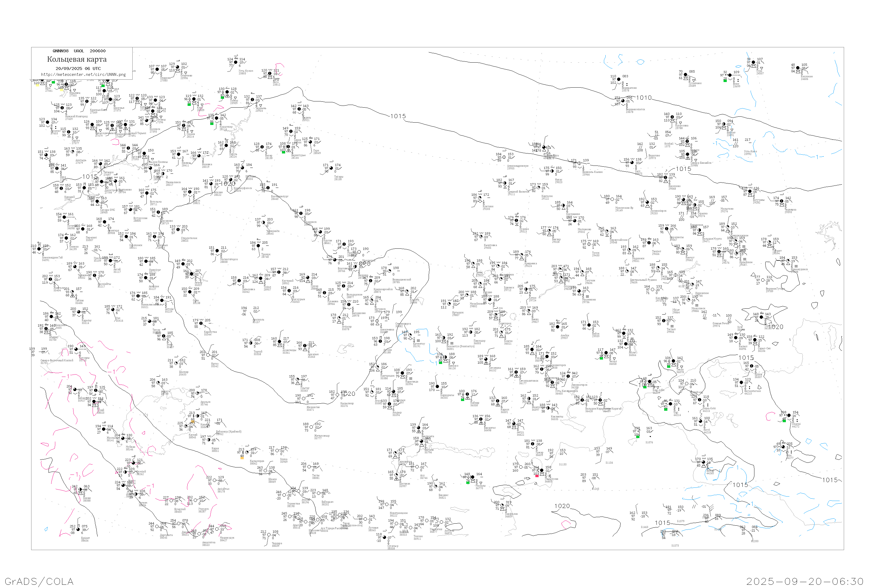Click the QNNN98 UAOL 200600 header code
This screenshot has width=882, height=588.
(x=79, y=51)
